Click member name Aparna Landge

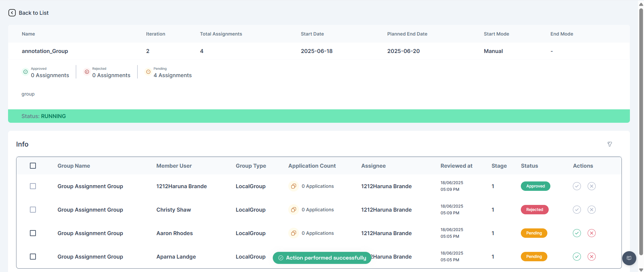tap(176, 257)
